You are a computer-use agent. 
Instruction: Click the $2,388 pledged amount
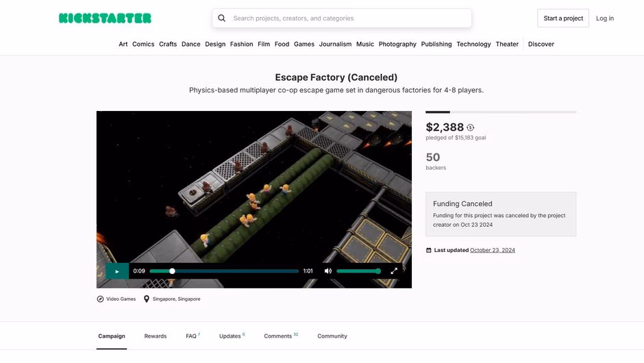[x=445, y=127]
